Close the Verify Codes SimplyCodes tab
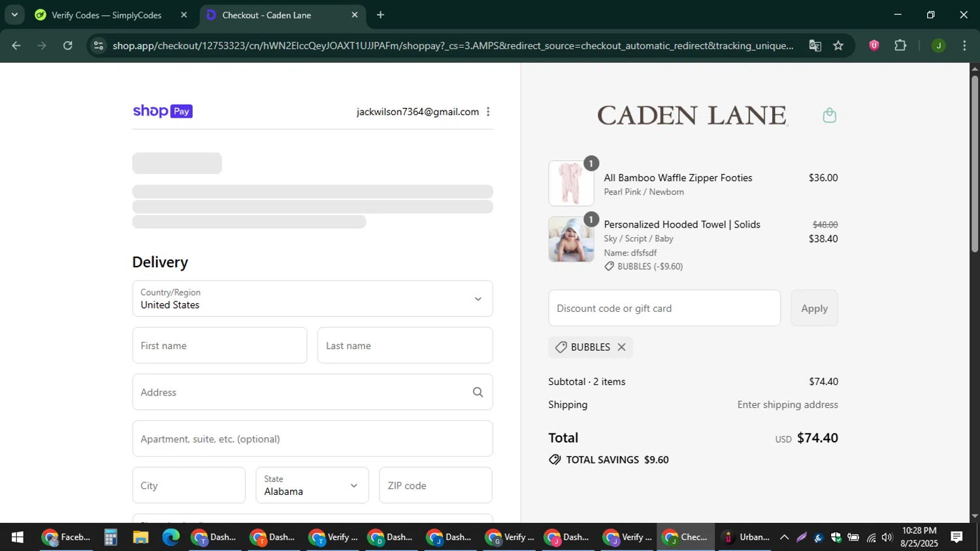Viewport: 980px width, 551px height. (184, 14)
